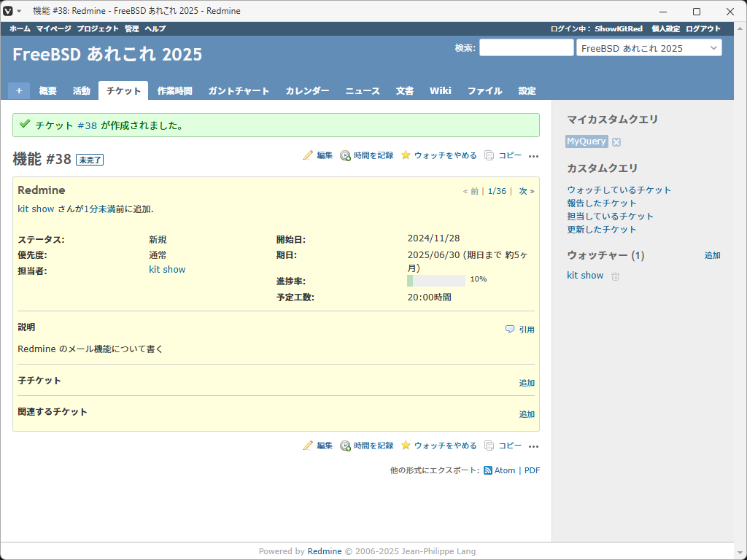Select the MyQuery custom query
The height and width of the screenshot is (560, 747).
(587, 141)
